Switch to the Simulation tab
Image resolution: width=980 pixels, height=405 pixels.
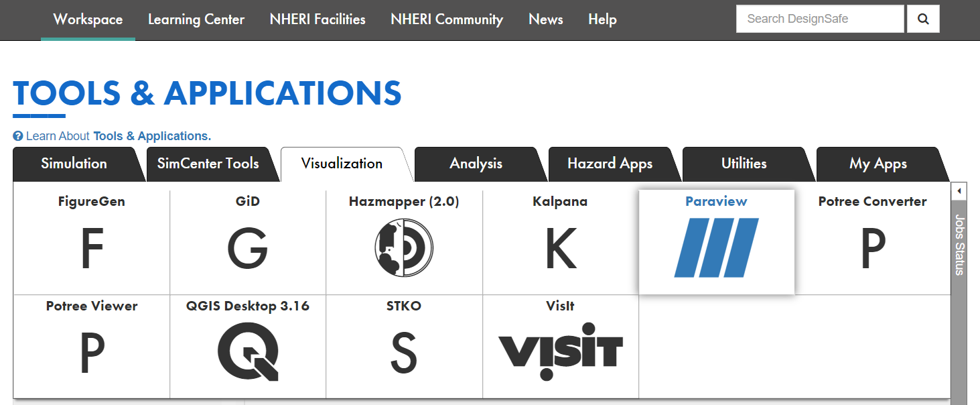coord(74,164)
